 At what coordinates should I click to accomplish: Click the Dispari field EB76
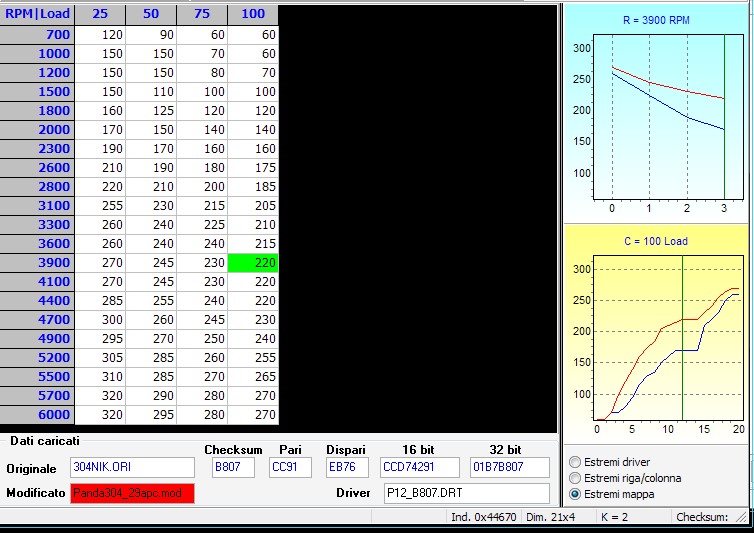tap(347, 467)
